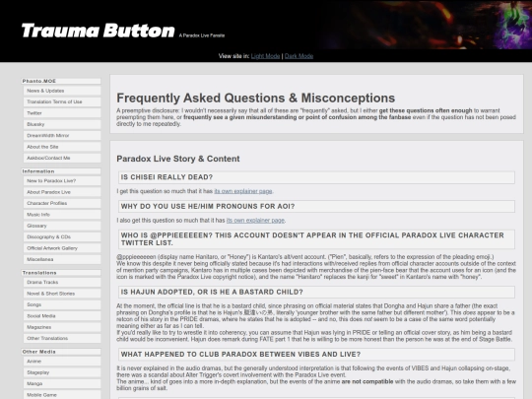Go to the Twitter sidebar link

62,113
